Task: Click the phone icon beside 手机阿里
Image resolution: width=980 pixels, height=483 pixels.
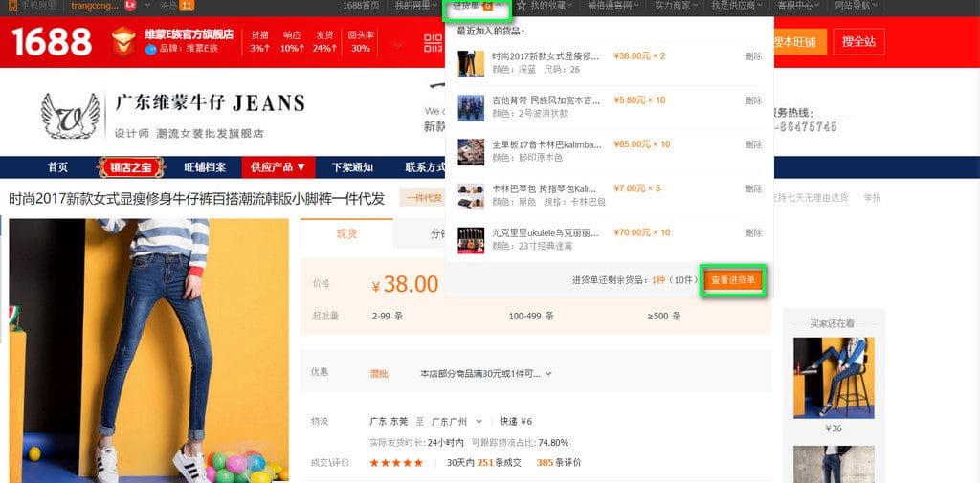Action: [12, 6]
